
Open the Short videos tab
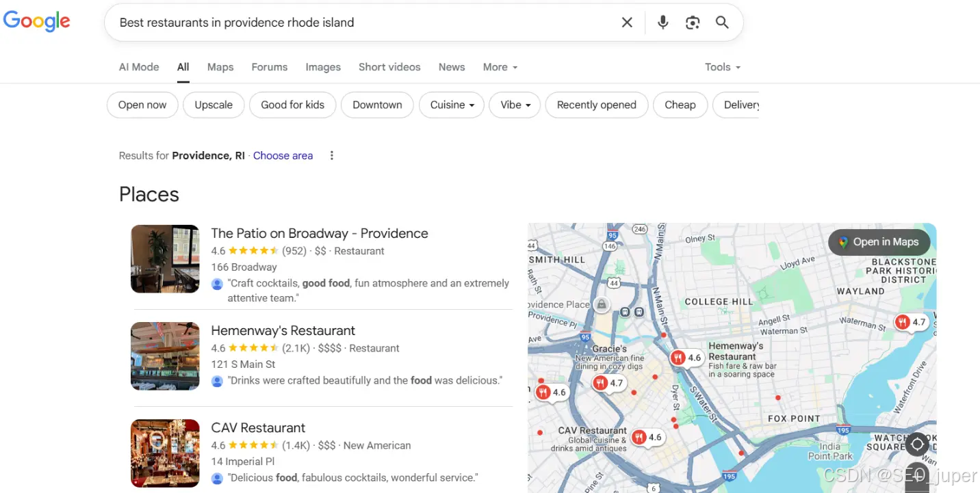click(x=389, y=67)
